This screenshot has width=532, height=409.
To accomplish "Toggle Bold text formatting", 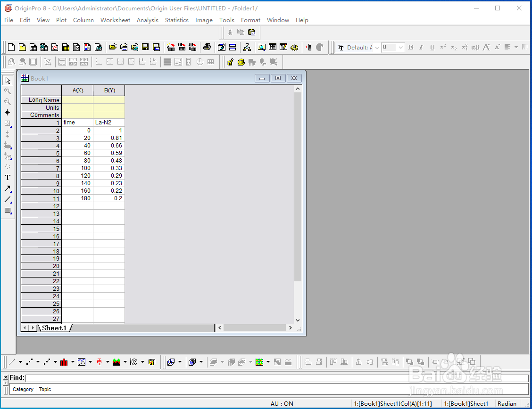I will click(410, 47).
